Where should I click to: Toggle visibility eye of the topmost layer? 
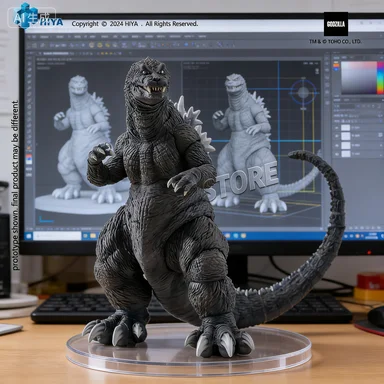click(337, 128)
